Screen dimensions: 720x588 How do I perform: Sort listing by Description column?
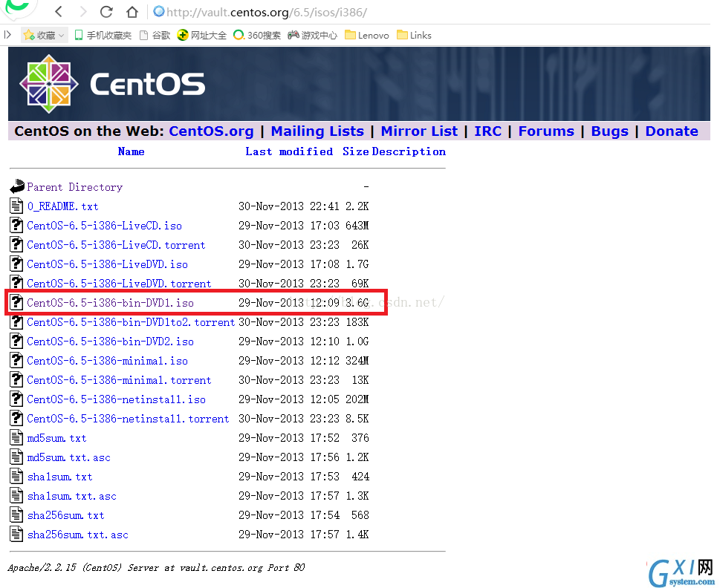(x=409, y=151)
